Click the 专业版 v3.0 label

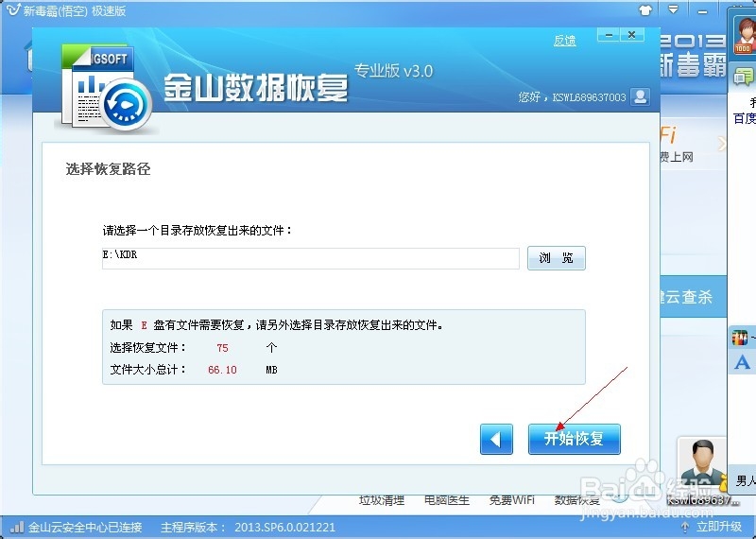point(393,71)
